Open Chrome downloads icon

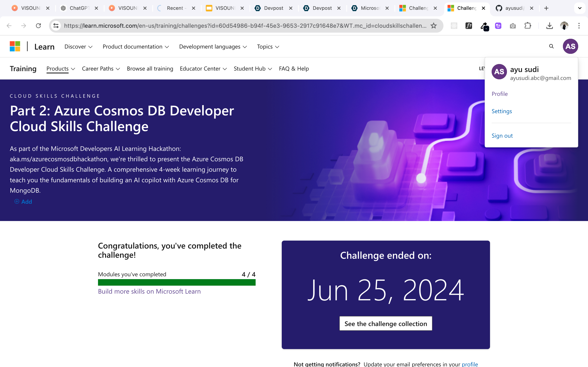[x=549, y=26]
